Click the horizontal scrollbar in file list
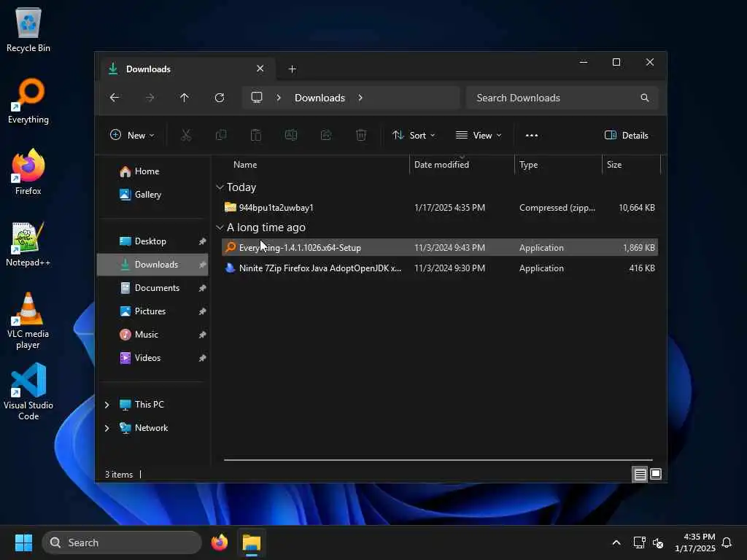This screenshot has width=747, height=560. tap(438, 460)
